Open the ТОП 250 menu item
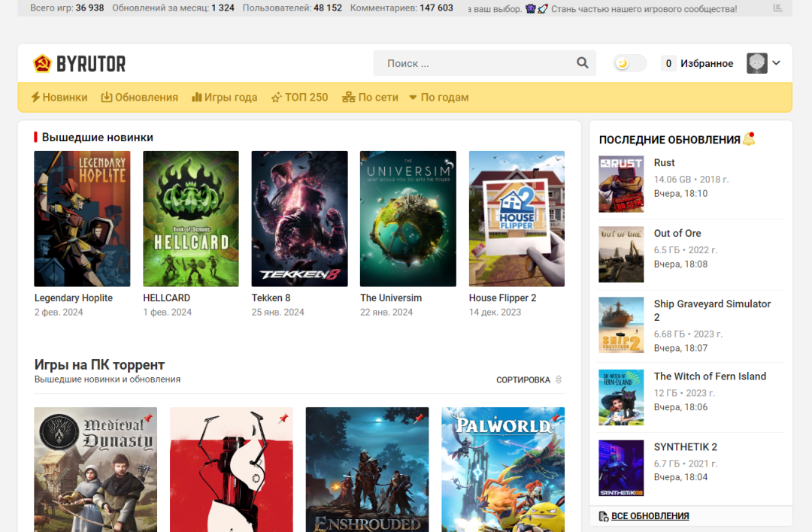The image size is (812, 532). pyautogui.click(x=299, y=97)
